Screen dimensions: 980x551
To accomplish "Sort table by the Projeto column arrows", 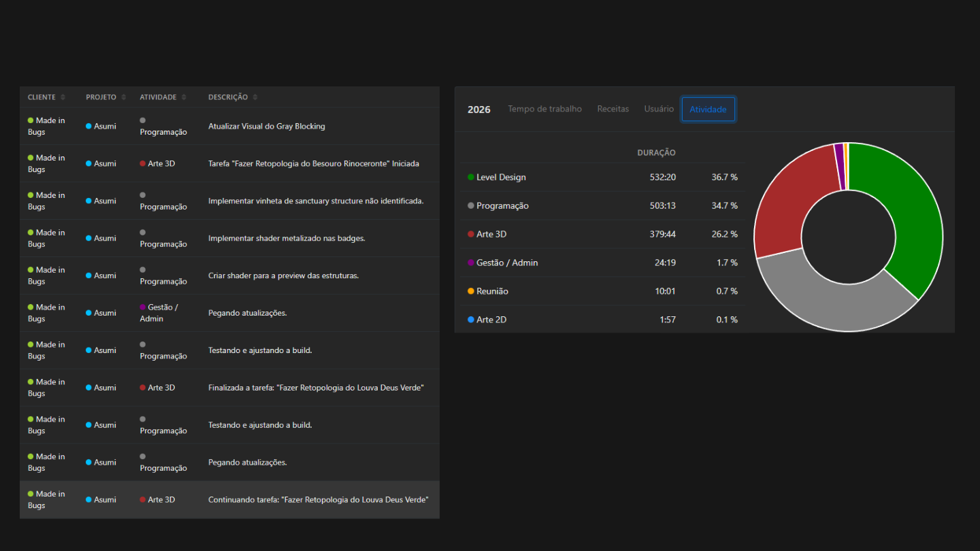I will [124, 97].
